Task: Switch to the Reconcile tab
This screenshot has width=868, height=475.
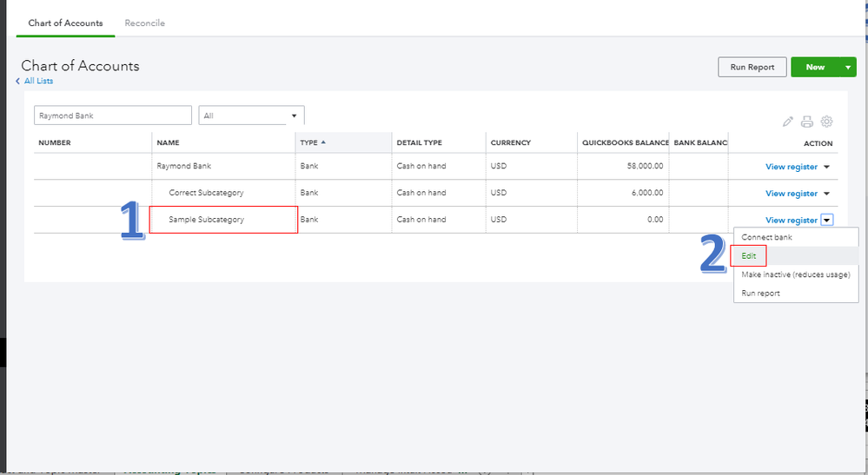Action: click(144, 23)
